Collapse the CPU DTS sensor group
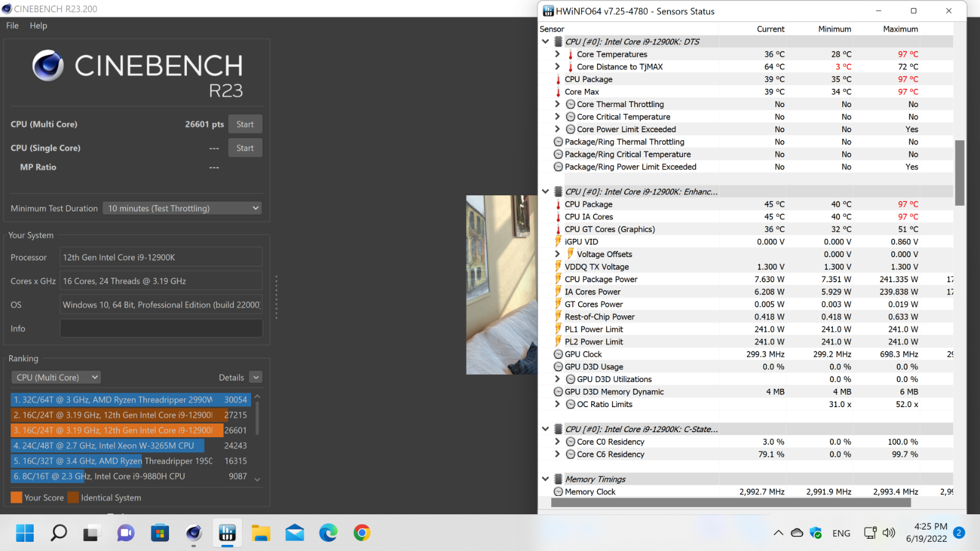 (545, 42)
